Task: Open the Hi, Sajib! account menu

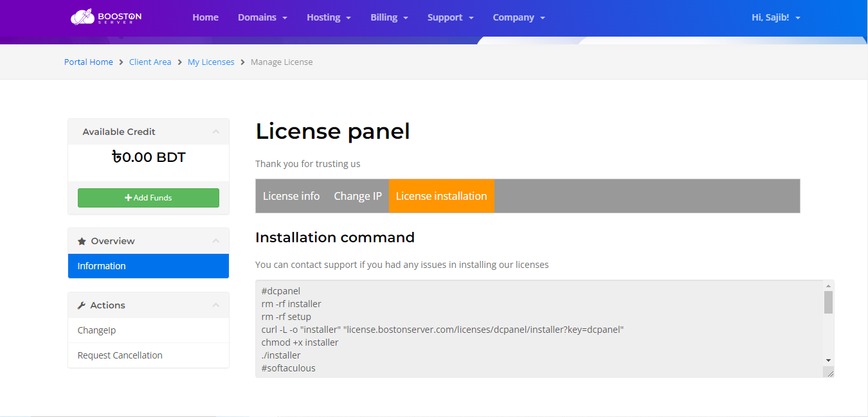Action: pos(775,17)
